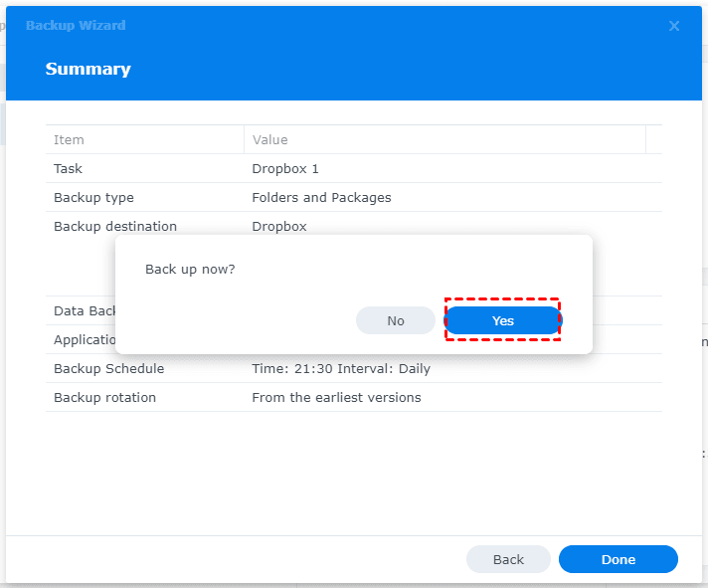Finish the wizard with Done button
The height and width of the screenshot is (588, 708).
[x=618, y=559]
